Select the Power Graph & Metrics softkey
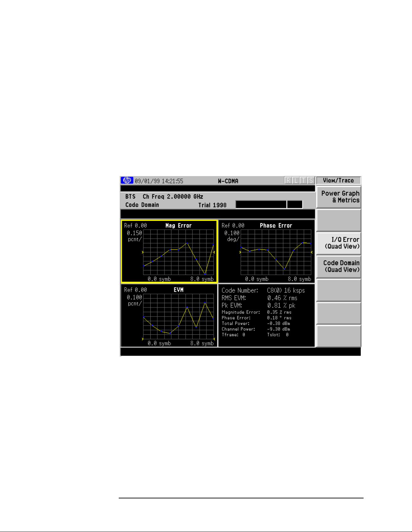Screen dimensions: 412x532 [339, 197]
